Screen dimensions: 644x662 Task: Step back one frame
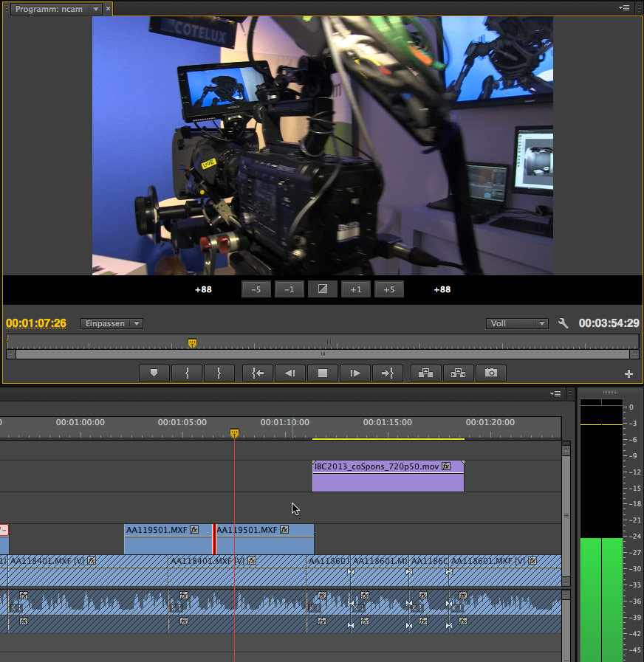(x=290, y=373)
